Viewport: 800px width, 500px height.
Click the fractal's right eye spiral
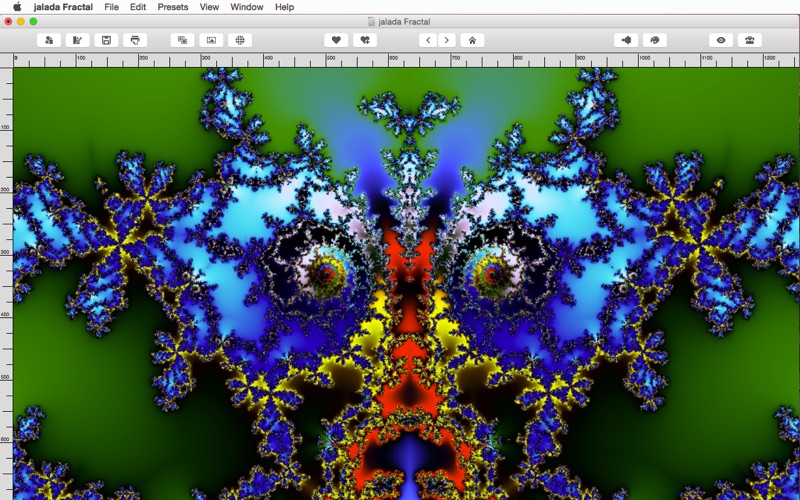493,275
